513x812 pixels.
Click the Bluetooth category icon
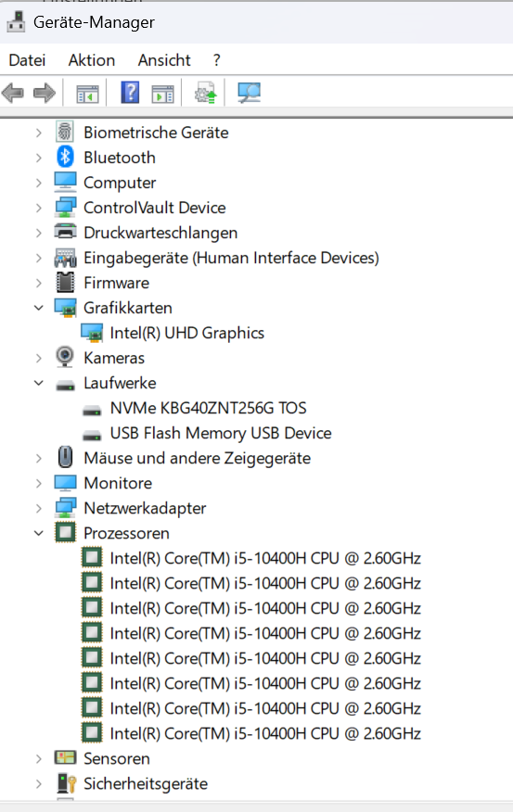pyautogui.click(x=65, y=157)
